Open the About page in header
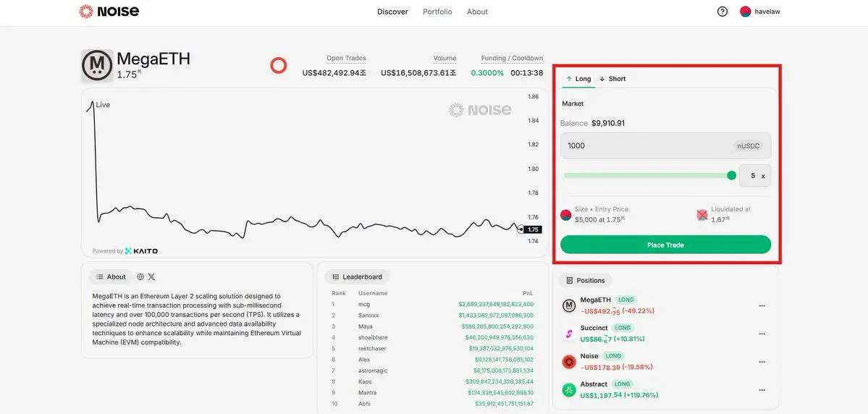This screenshot has height=414, width=868. click(x=477, y=12)
